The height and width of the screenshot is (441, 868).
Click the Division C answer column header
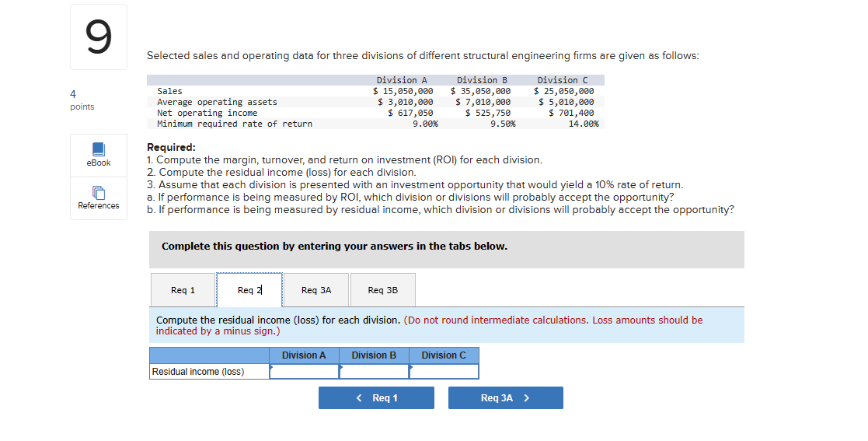pyautogui.click(x=444, y=355)
